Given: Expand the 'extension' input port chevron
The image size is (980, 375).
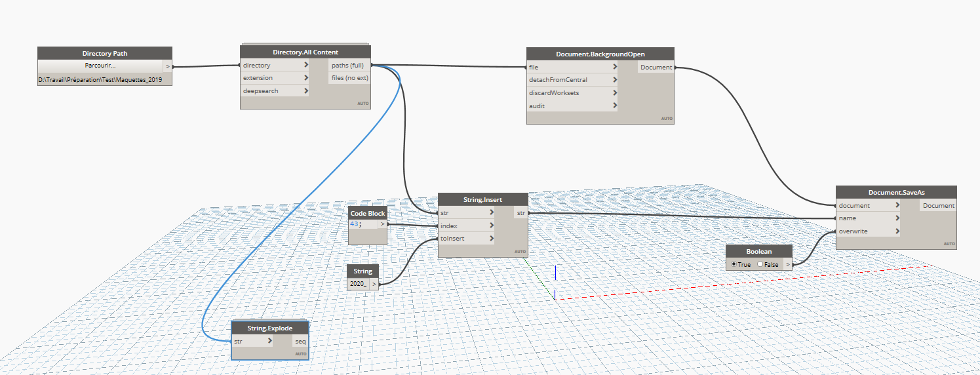Looking at the screenshot, I should (306, 78).
